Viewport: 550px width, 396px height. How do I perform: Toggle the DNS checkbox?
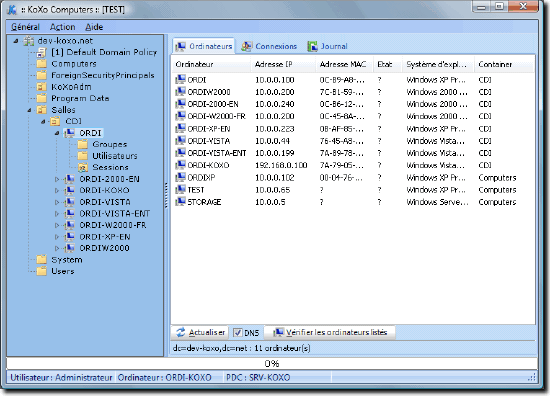click(237, 333)
